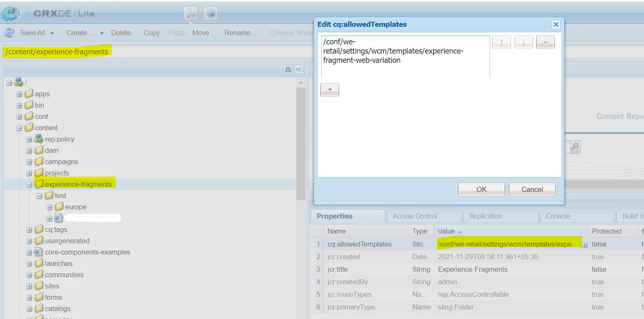
Task: Click Save All in the toolbar
Action: tap(33, 33)
